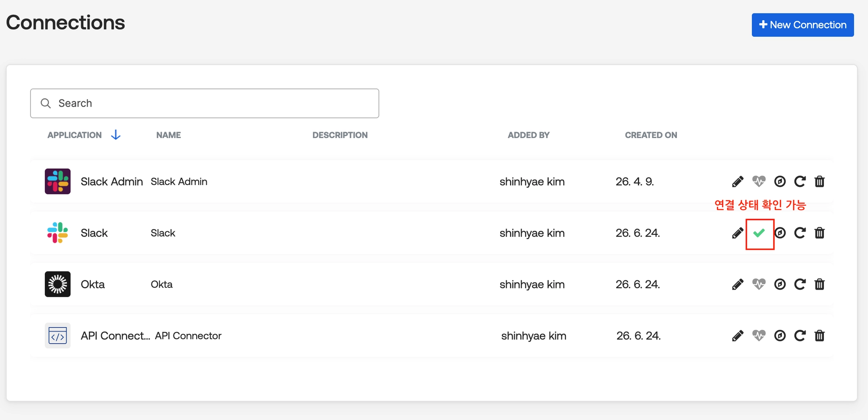Edit the Okta connection
868x420 pixels.
point(737,284)
